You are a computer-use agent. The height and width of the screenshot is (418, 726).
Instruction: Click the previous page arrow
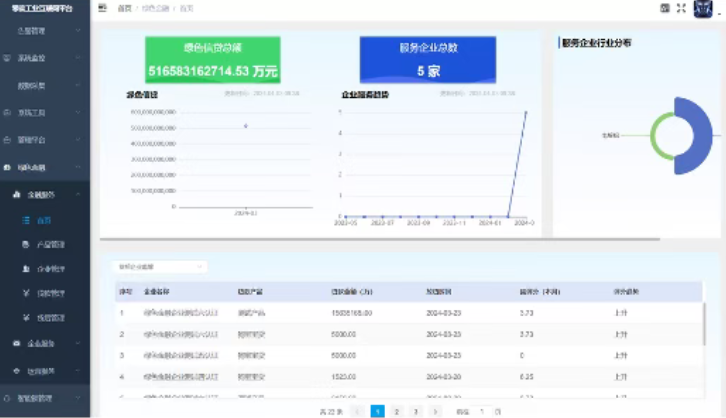(357, 411)
